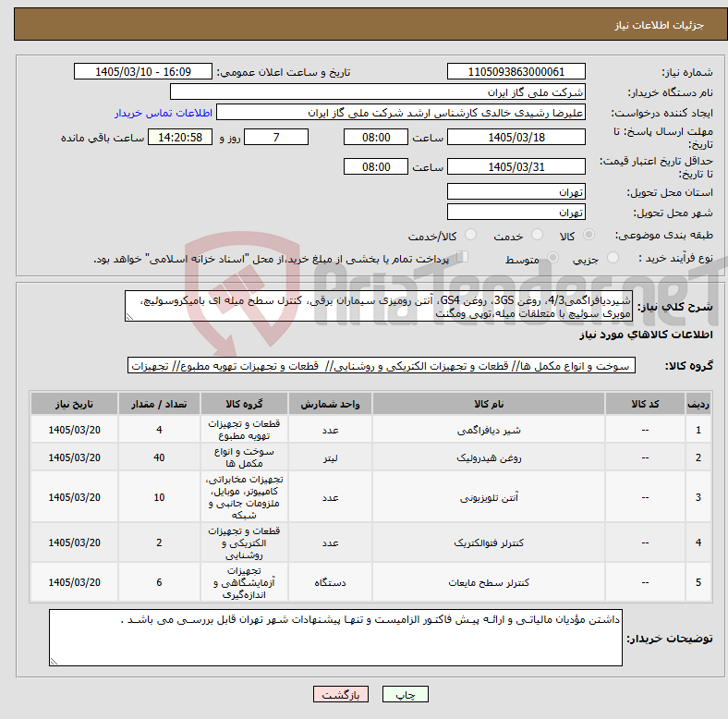Select the روغن هیدرولیک item name
Viewport: 728px width, 719px height.
coord(489,458)
